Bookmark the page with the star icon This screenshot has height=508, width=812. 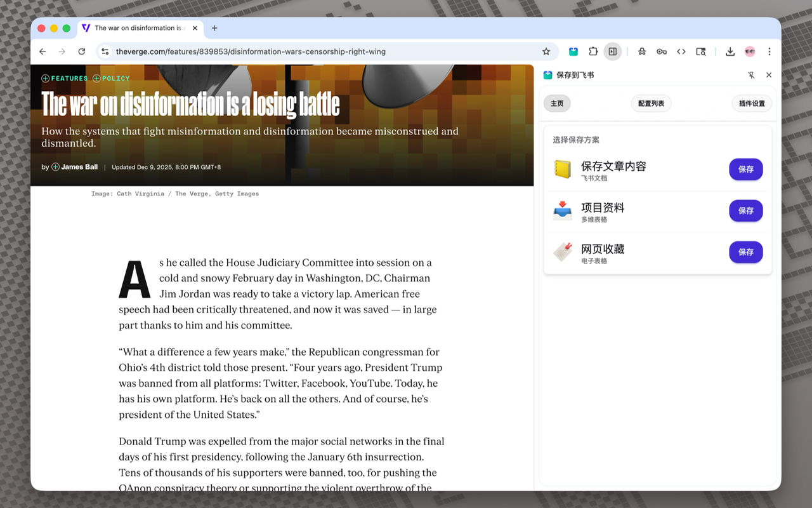546,51
